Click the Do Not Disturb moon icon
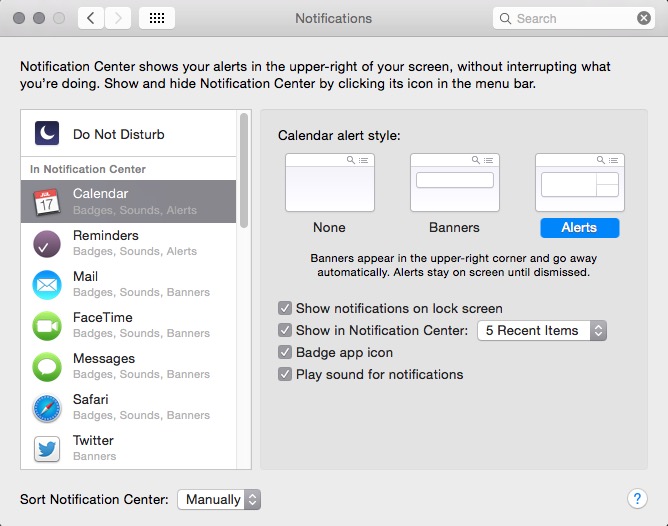 click(47, 133)
